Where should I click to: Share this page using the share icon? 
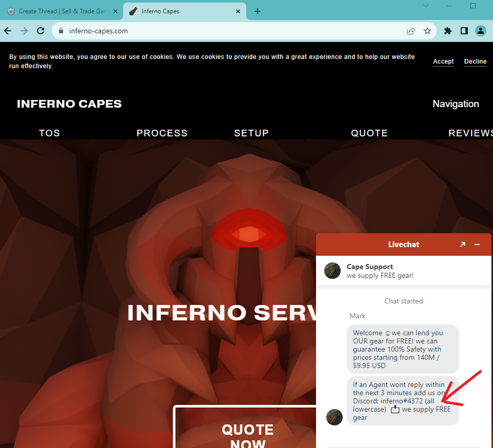tap(411, 31)
